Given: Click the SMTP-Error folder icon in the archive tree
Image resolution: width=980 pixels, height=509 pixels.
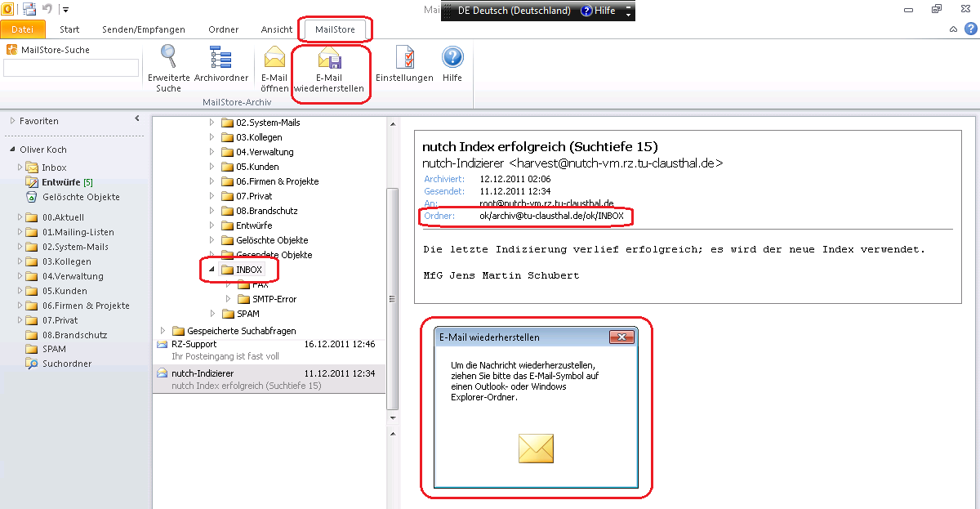Looking at the screenshot, I should 243,299.
